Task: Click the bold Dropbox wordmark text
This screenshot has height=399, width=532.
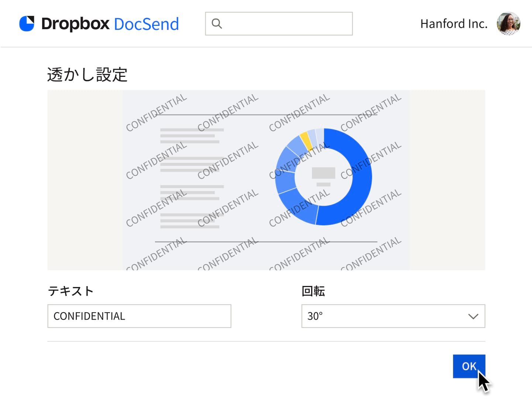Action: (75, 24)
